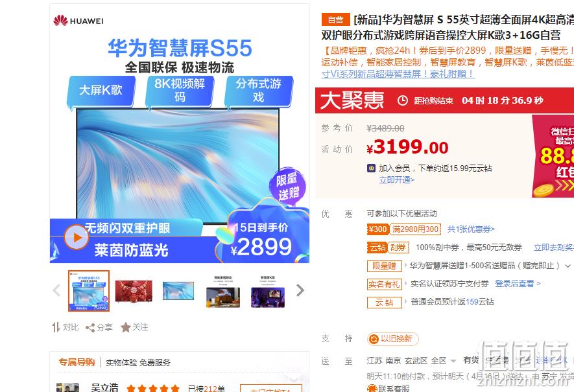Select the red TV thumbnail

point(134,291)
